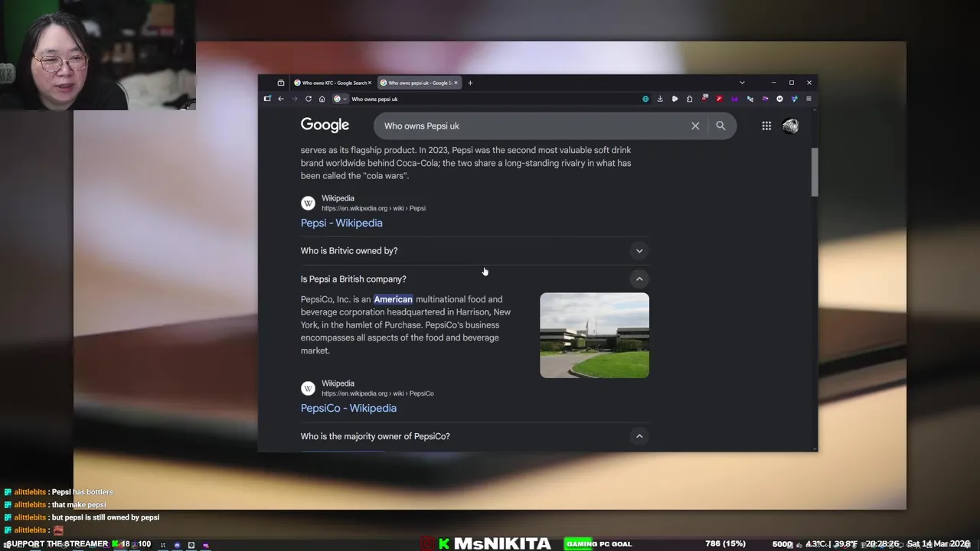Click the streamer webcam feed

(x=97, y=55)
